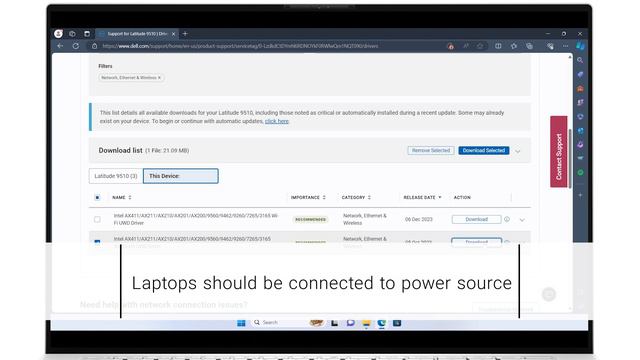Click the site info lock icon
Screen dimensions: 640x360
95,46
